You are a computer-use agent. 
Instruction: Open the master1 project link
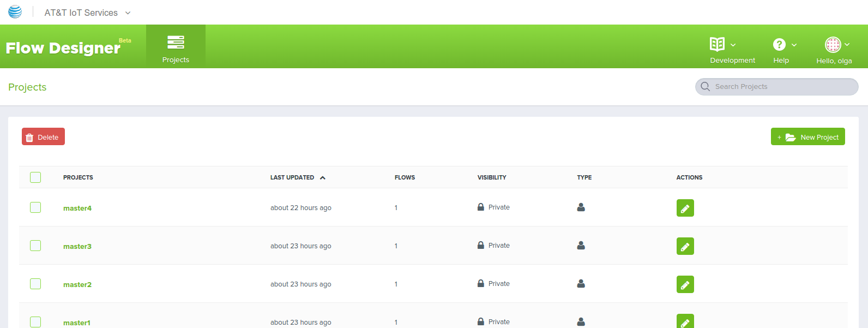77,323
